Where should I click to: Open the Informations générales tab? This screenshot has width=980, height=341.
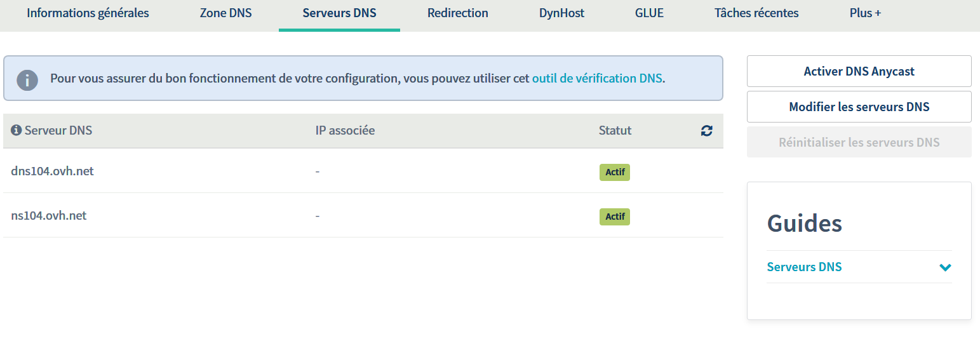[x=88, y=13]
